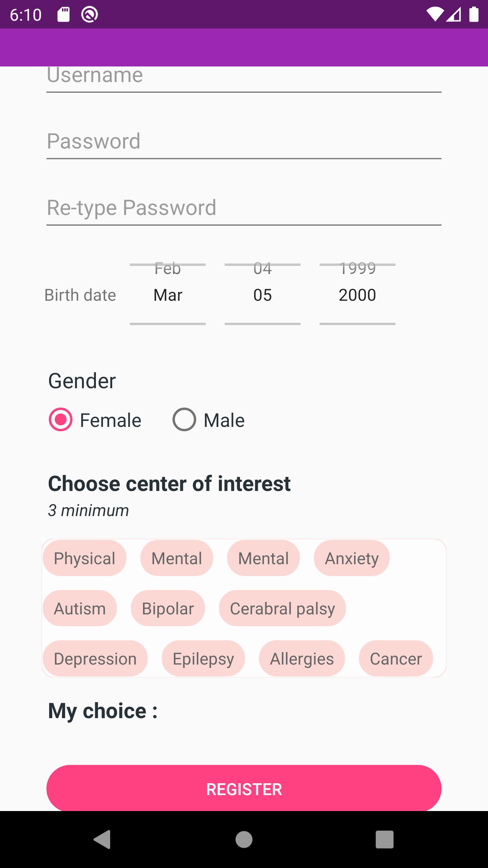
Task: Focus the Re-type Password field
Action: (244, 208)
